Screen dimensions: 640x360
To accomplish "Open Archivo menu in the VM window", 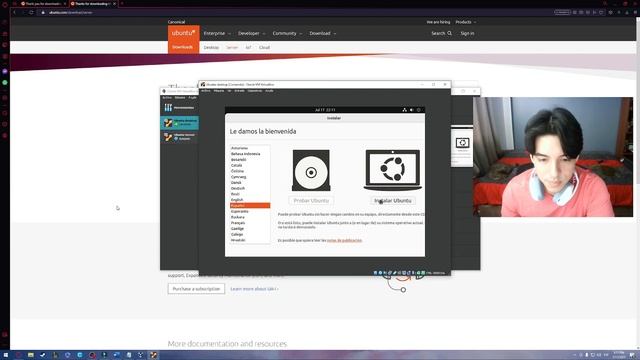I will (x=206, y=91).
